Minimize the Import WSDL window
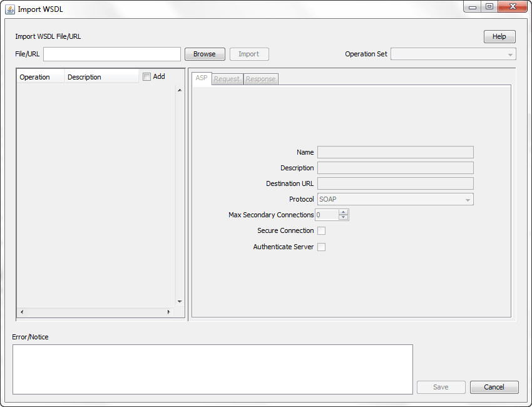Viewport: 532px width, 407px height. pyautogui.click(x=473, y=7)
